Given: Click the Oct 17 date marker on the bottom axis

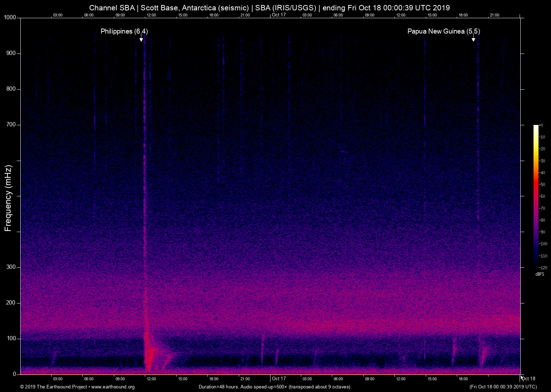Looking at the screenshot, I should [x=279, y=378].
